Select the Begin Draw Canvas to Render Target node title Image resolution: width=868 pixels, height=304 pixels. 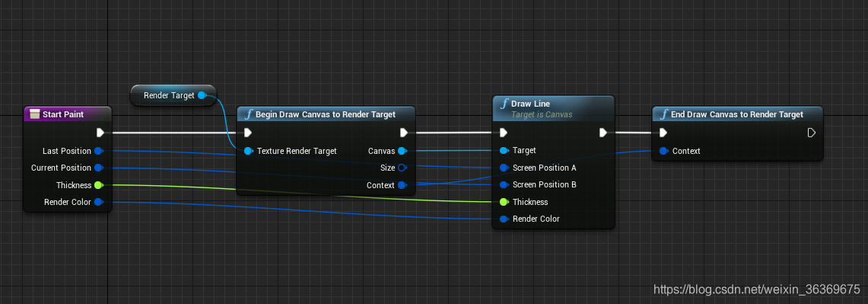(326, 114)
